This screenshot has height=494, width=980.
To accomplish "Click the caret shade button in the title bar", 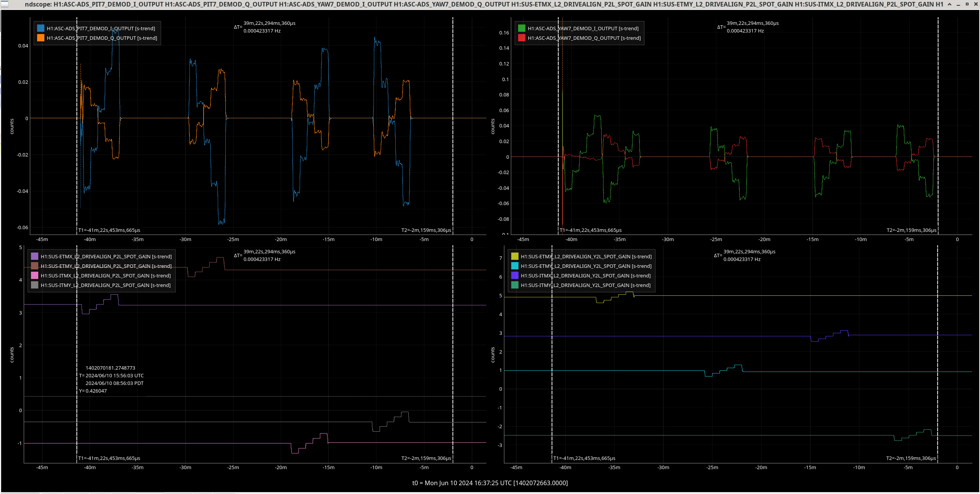I will coord(949,4).
